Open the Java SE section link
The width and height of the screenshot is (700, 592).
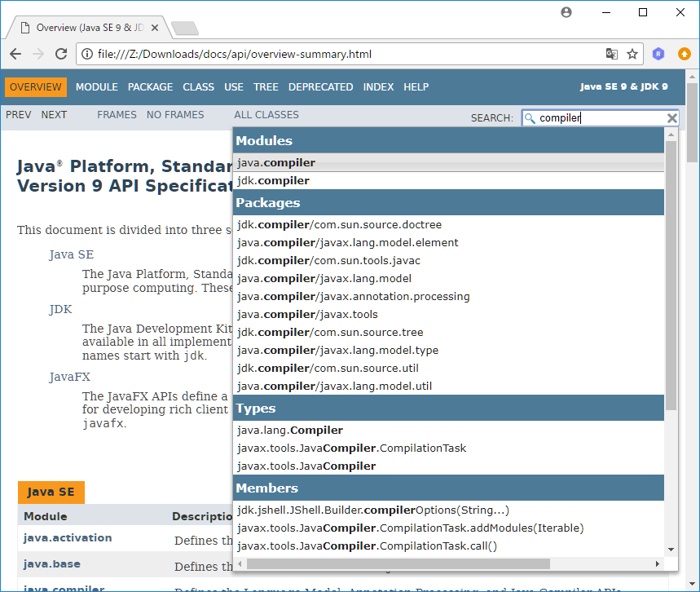(x=72, y=254)
